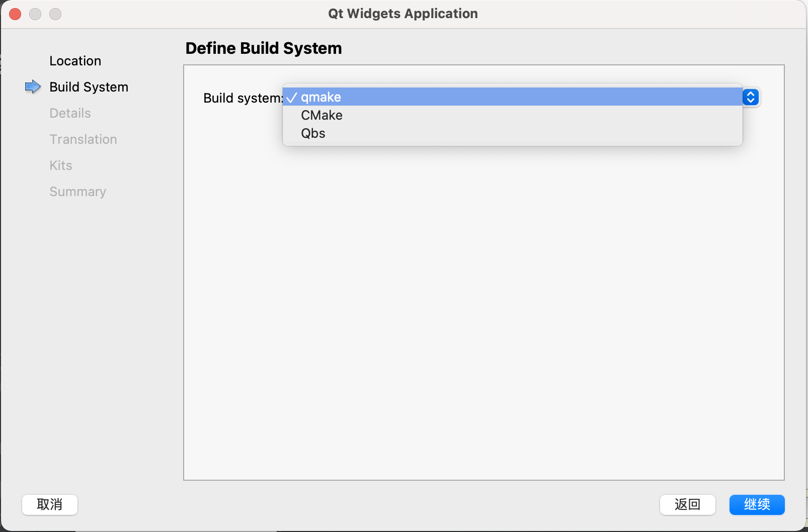The width and height of the screenshot is (808, 532).
Task: Click the 取消 button to cancel
Action: click(49, 505)
